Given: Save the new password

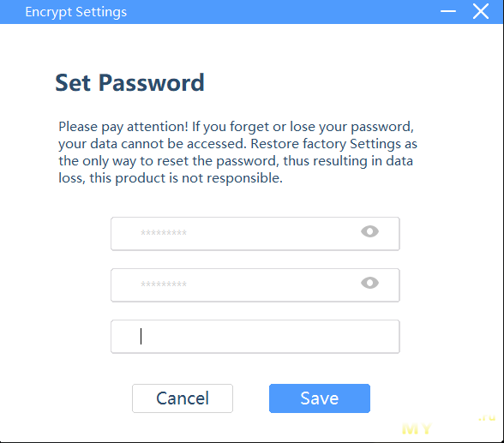Looking at the screenshot, I should (320, 398).
